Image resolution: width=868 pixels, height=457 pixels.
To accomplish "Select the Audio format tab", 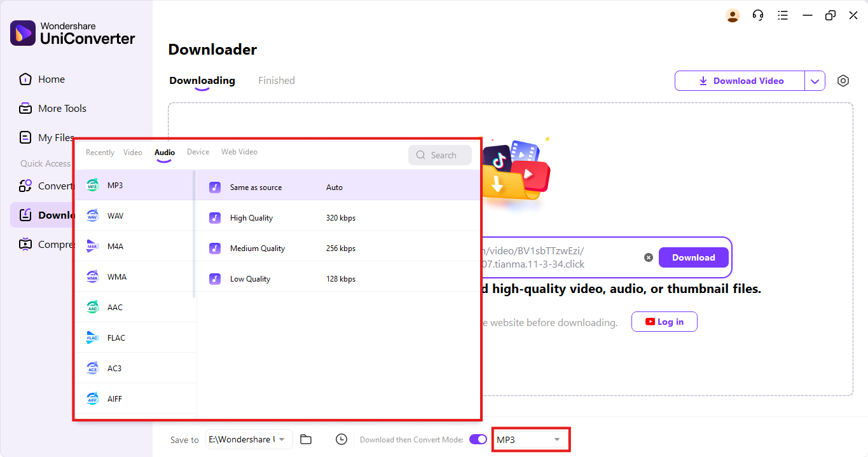I will 165,153.
